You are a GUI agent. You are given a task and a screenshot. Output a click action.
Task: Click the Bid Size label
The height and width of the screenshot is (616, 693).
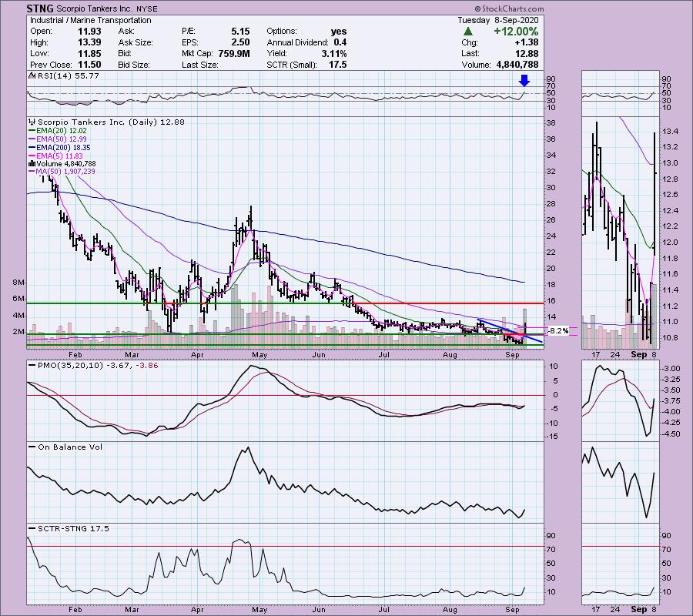(x=134, y=65)
